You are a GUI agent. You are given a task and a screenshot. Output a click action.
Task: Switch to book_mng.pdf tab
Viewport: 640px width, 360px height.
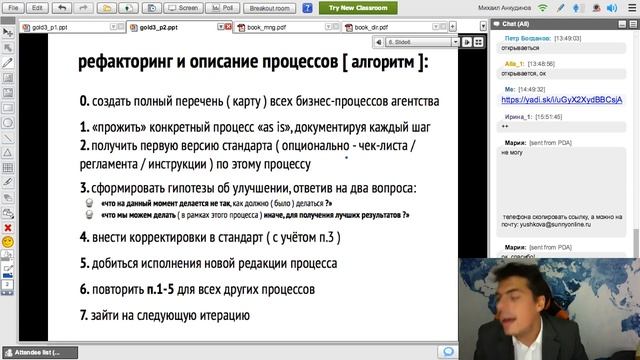(x=267, y=27)
